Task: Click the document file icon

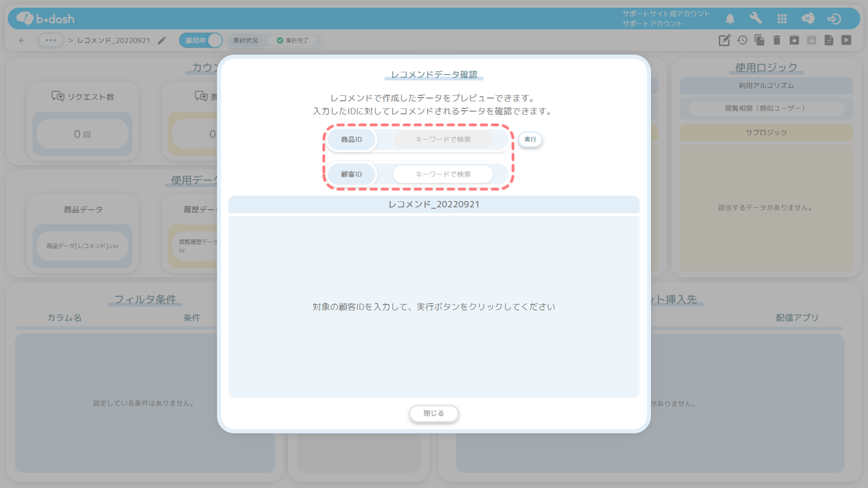Action: click(829, 40)
